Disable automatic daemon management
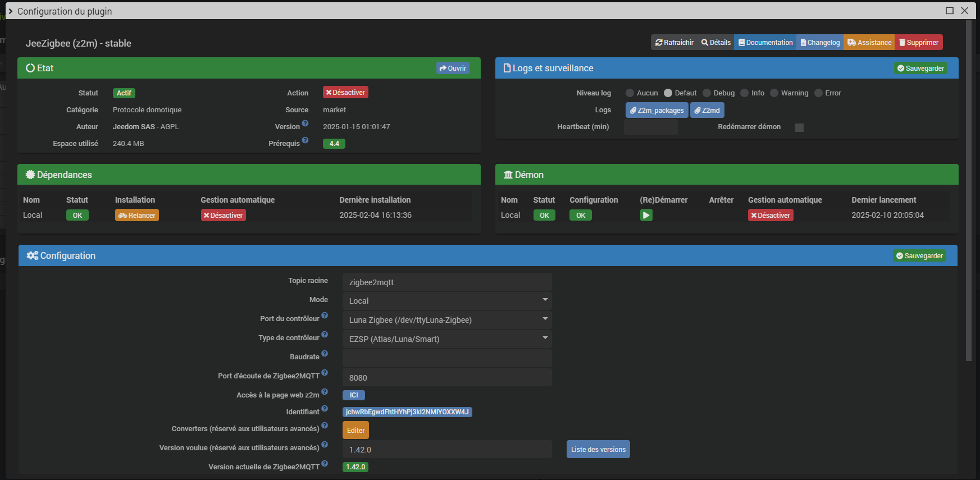The image size is (980, 480). 771,216
